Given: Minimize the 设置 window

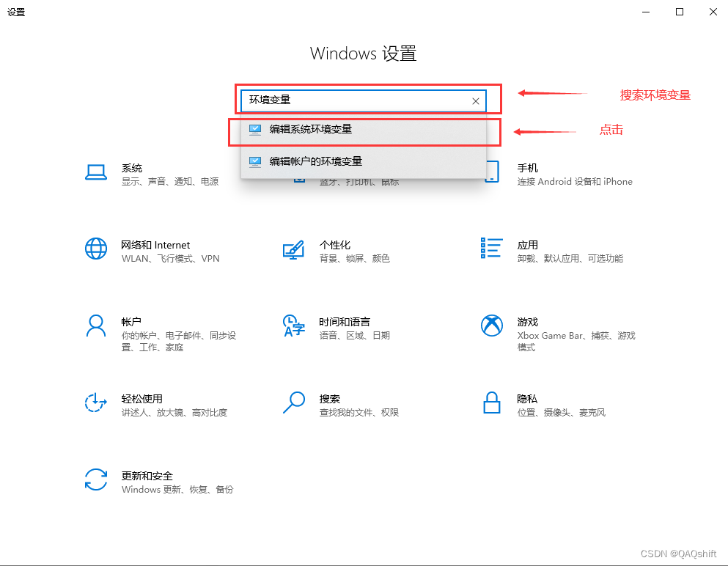Looking at the screenshot, I should [x=645, y=12].
